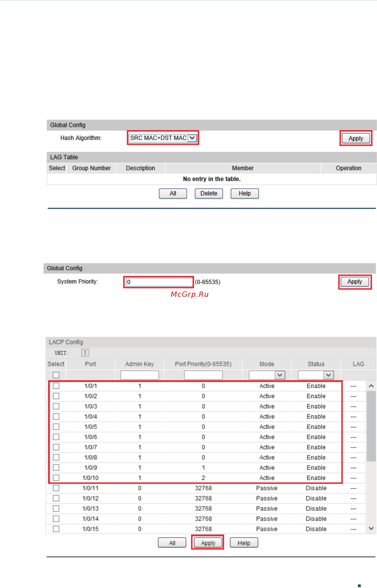Open the Hash Algorithm dropdown

coord(163,138)
